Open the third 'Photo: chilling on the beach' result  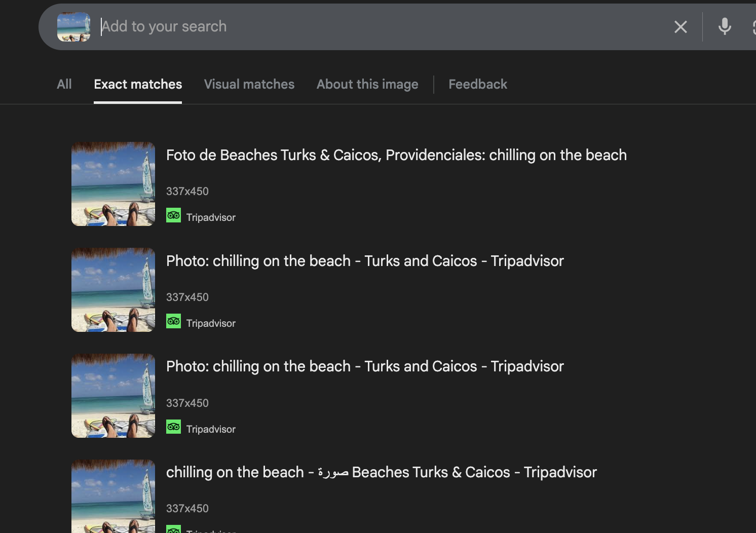pyautogui.click(x=365, y=366)
